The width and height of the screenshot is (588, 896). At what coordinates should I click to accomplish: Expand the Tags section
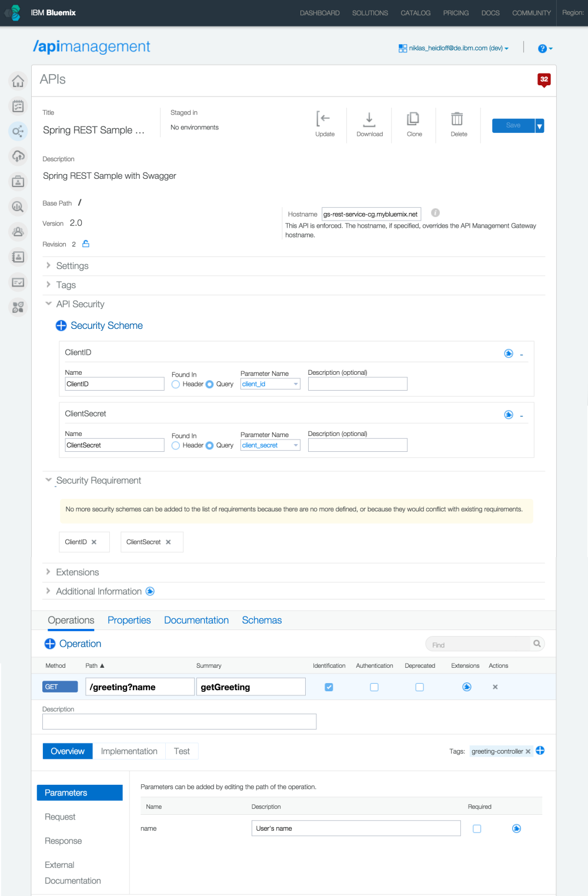click(x=48, y=285)
